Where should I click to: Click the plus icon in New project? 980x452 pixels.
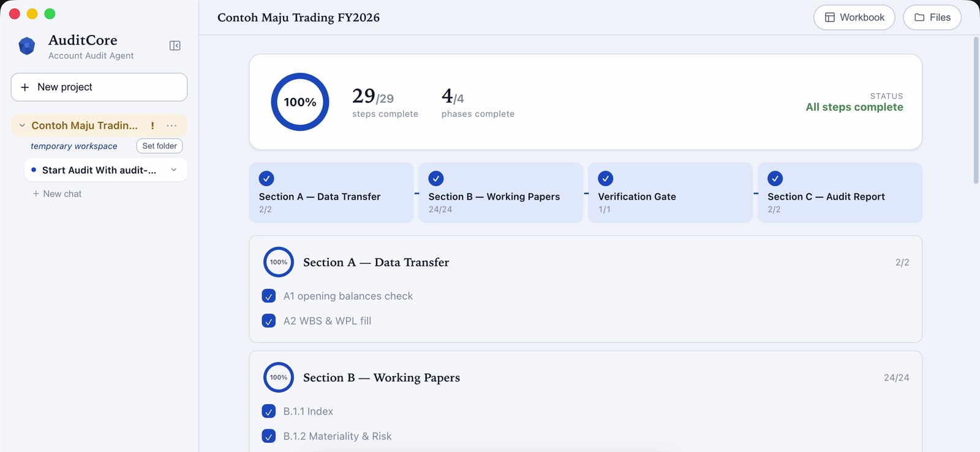25,88
